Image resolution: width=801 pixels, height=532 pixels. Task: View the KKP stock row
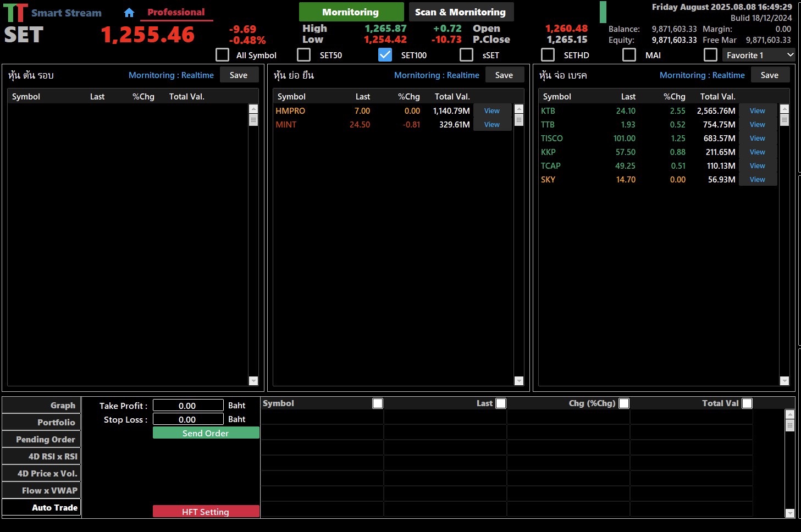click(x=758, y=152)
